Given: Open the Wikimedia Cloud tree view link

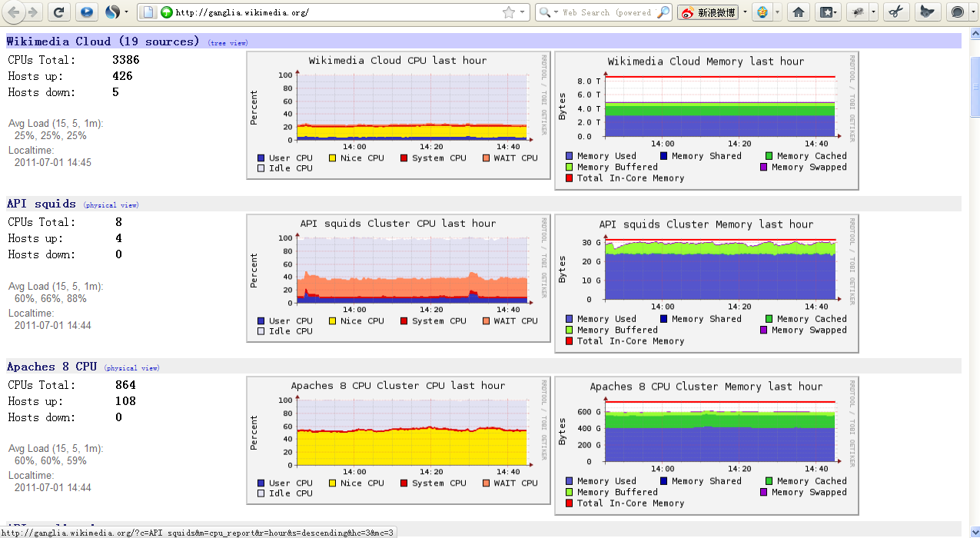Looking at the screenshot, I should [x=228, y=43].
